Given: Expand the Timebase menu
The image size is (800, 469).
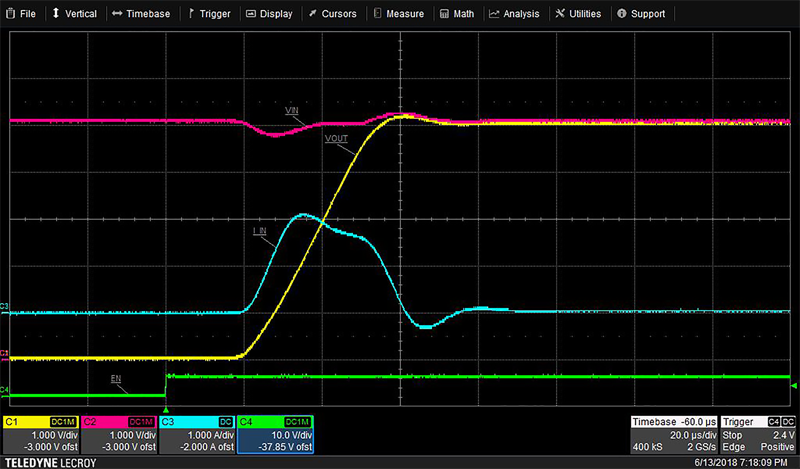Looking at the screenshot, I should point(141,14).
